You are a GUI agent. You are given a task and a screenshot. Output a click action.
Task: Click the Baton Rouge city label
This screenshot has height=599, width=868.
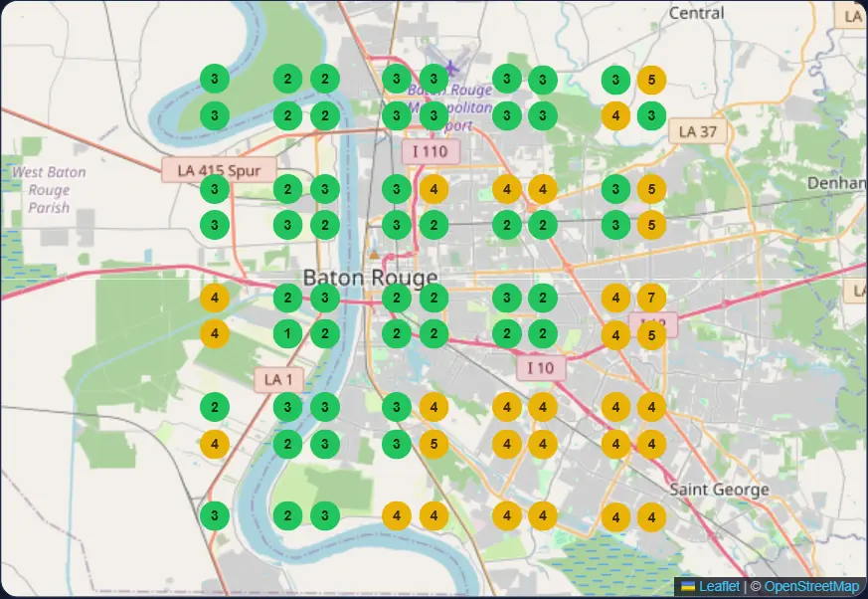click(x=370, y=277)
